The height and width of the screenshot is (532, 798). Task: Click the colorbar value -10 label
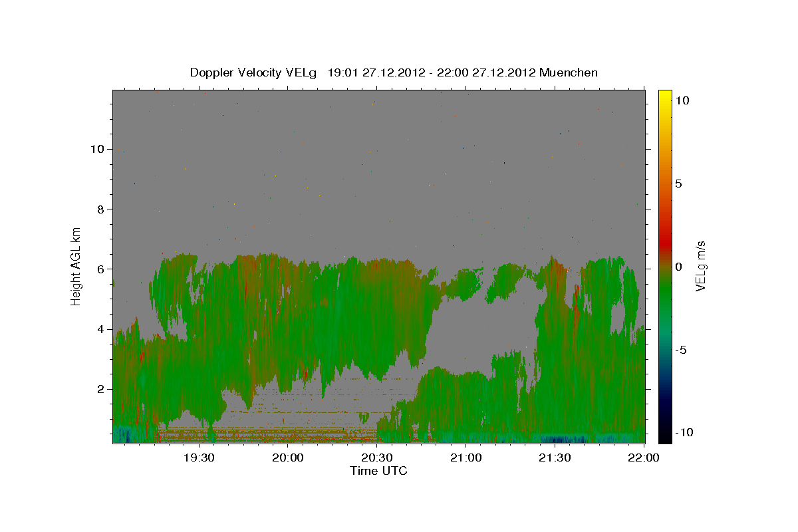pyautogui.click(x=684, y=433)
